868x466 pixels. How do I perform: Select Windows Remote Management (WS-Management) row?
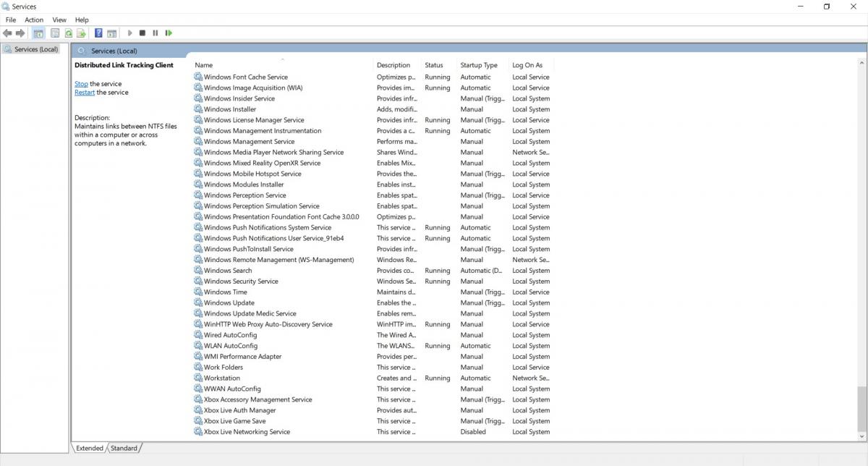tap(373, 260)
